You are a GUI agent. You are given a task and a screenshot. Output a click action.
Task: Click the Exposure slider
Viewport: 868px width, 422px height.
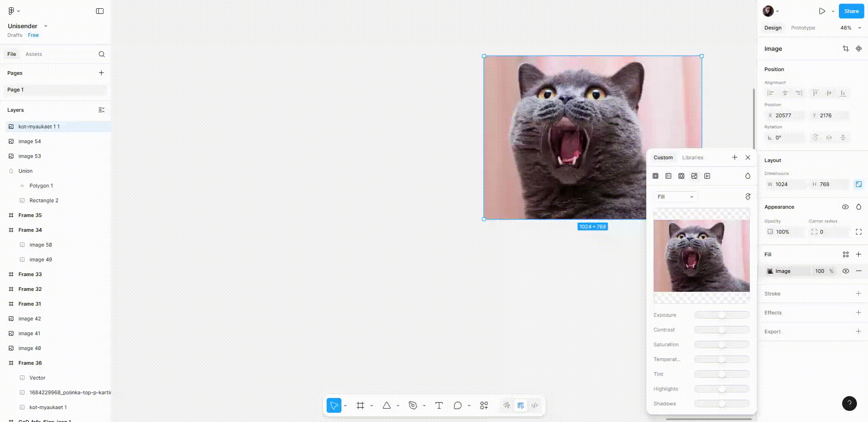721,315
